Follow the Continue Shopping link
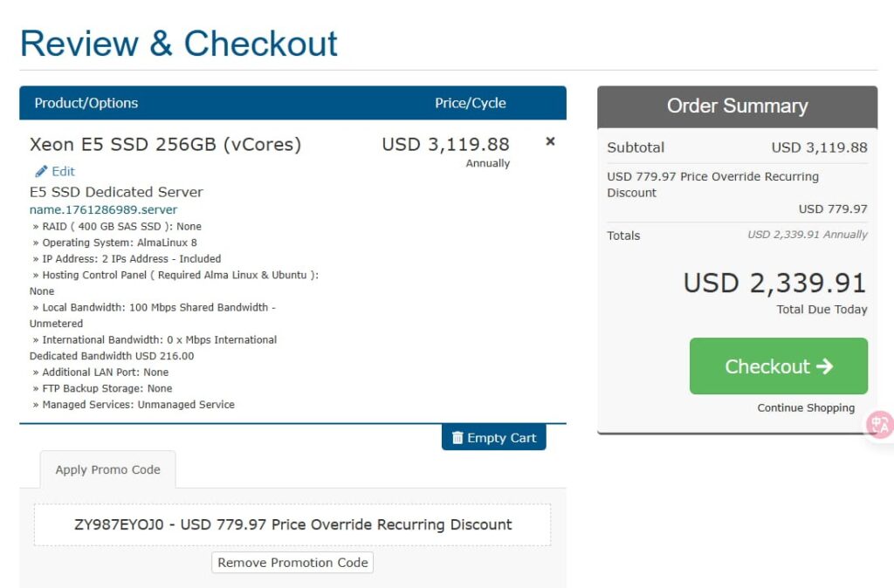The width and height of the screenshot is (894, 588). (806, 407)
